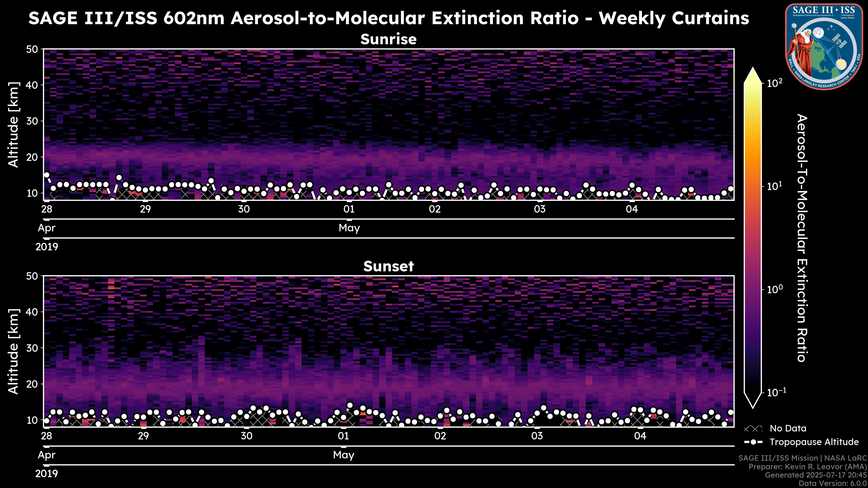This screenshot has height=488, width=868.
Task: Click the Sunset panel title
Action: (389, 266)
